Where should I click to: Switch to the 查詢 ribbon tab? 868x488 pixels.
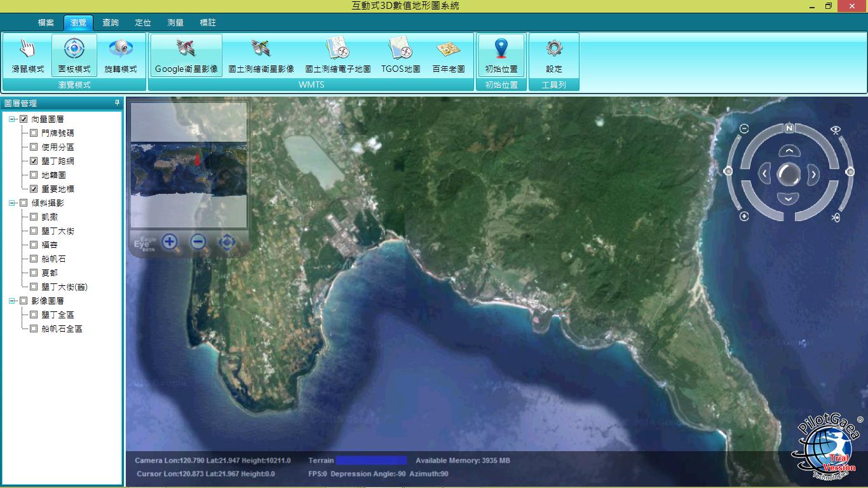tap(111, 22)
